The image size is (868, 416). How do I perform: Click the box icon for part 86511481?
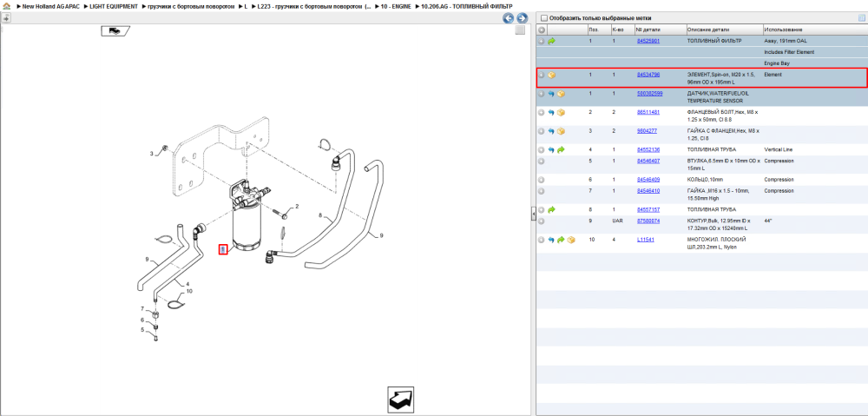pyautogui.click(x=562, y=112)
